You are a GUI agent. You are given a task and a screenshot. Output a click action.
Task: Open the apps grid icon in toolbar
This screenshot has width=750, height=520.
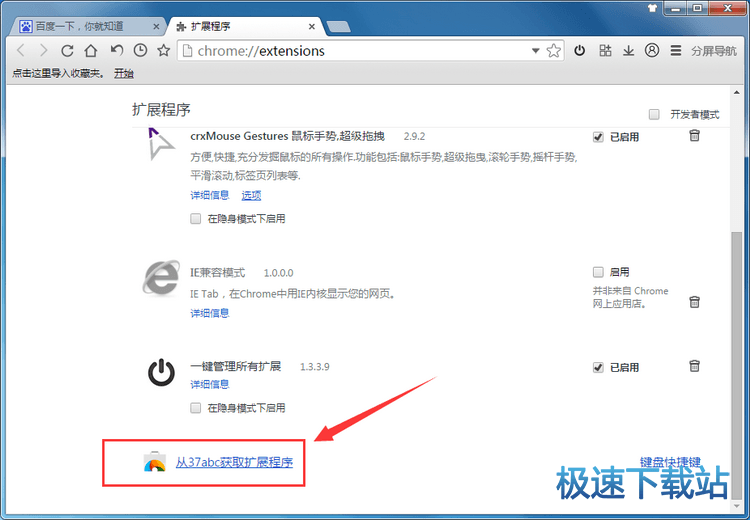click(605, 50)
